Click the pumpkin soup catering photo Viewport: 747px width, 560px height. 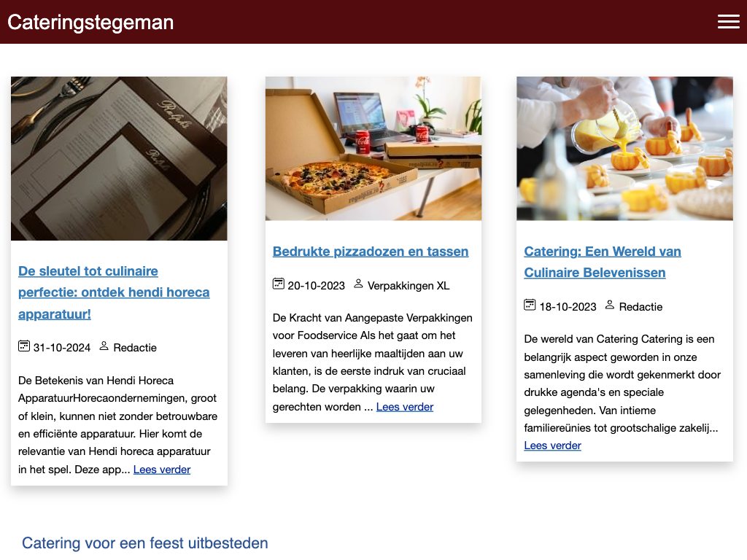tap(624, 149)
